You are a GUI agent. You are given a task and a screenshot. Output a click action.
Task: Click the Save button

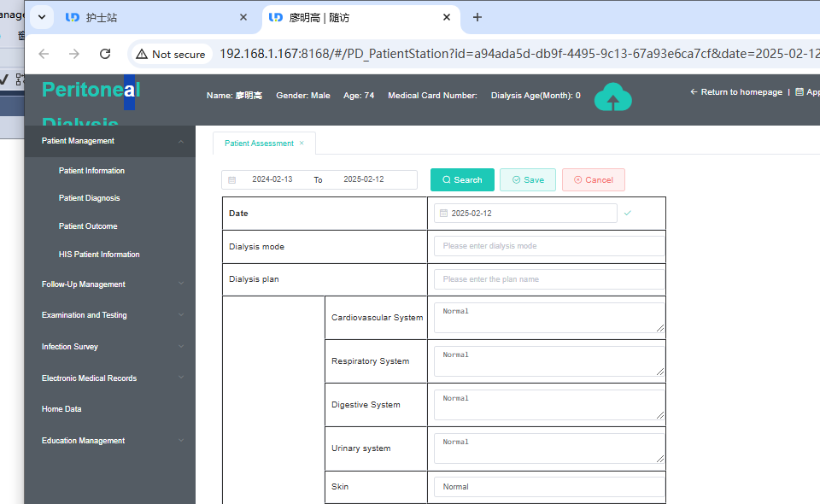coord(528,180)
